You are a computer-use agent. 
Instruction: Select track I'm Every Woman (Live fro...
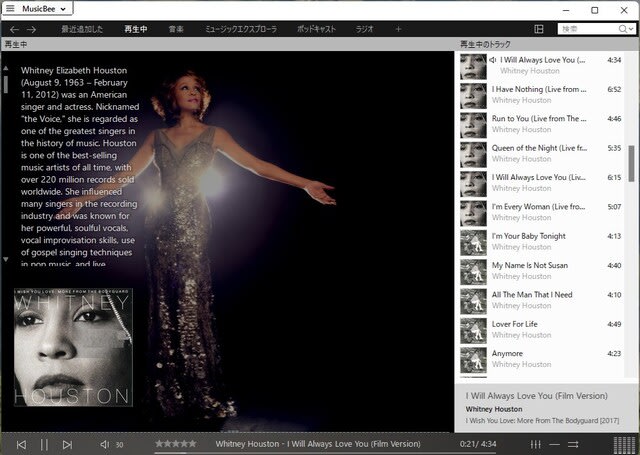tap(541, 213)
